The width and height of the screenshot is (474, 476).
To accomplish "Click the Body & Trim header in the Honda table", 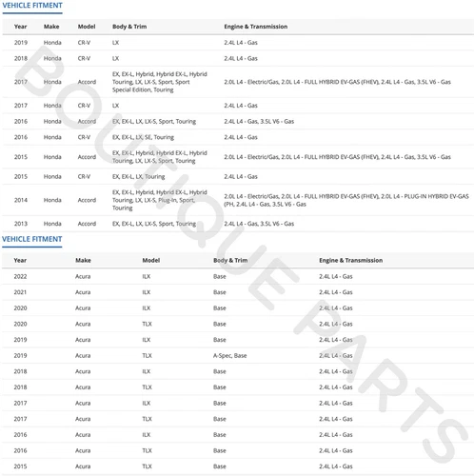I will [x=129, y=27].
